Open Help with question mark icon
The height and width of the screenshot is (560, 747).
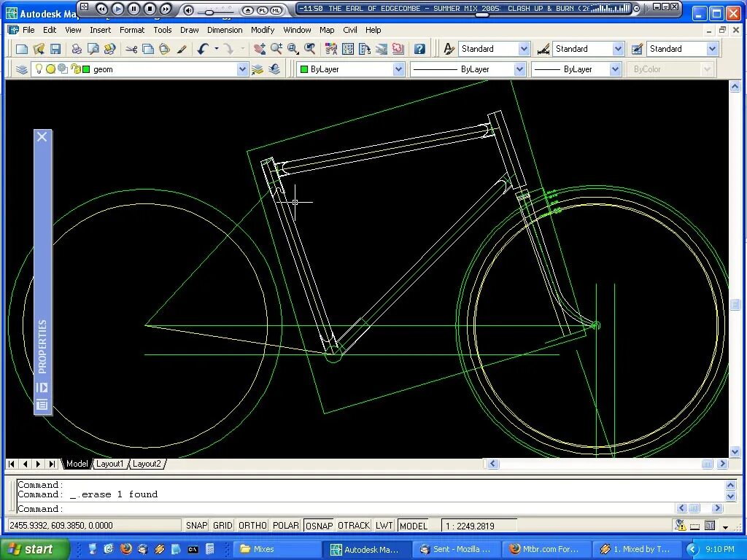(x=419, y=49)
